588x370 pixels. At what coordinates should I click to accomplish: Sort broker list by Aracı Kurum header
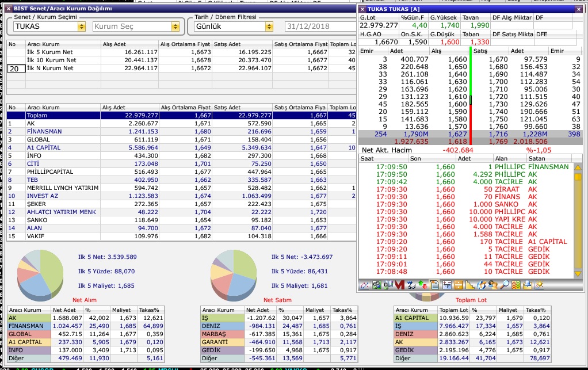(63, 108)
